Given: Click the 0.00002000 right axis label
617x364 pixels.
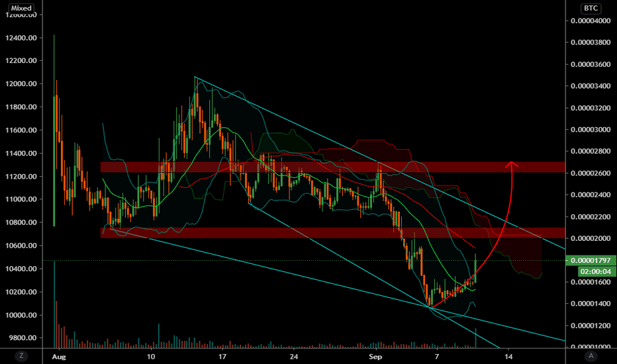Looking at the screenshot, I should (591, 238).
